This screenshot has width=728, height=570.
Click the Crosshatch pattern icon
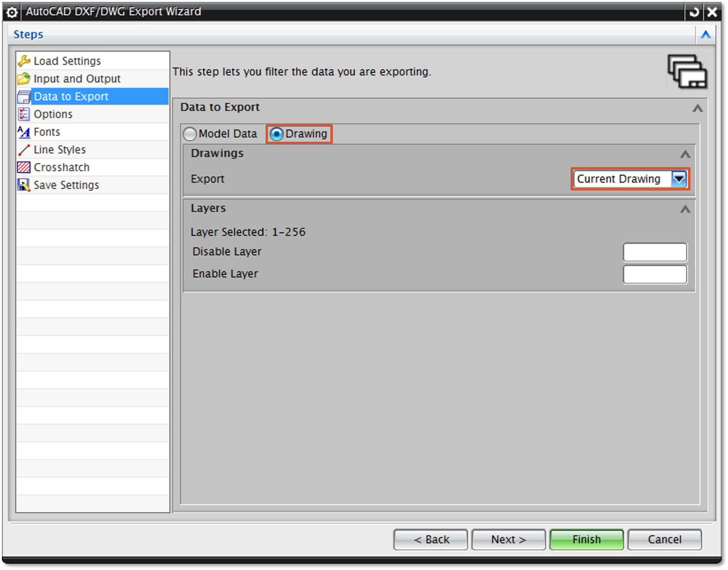coord(24,167)
